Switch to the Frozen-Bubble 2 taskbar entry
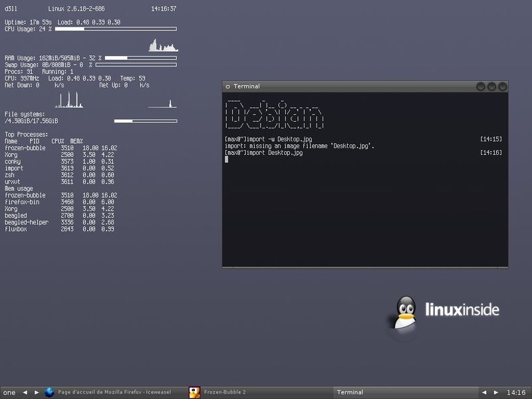 226,392
